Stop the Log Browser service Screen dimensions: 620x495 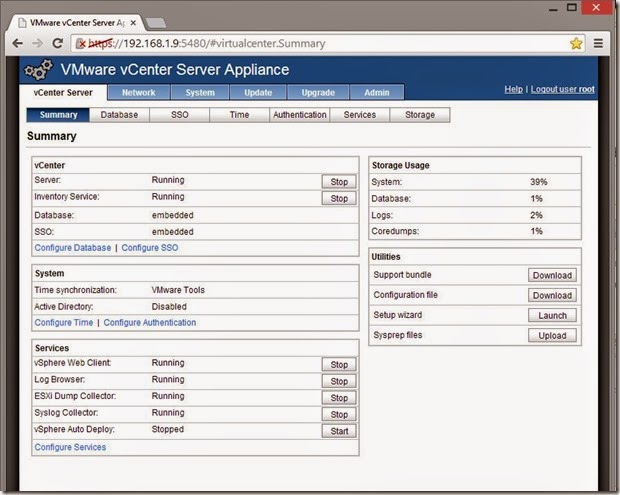pyautogui.click(x=339, y=381)
